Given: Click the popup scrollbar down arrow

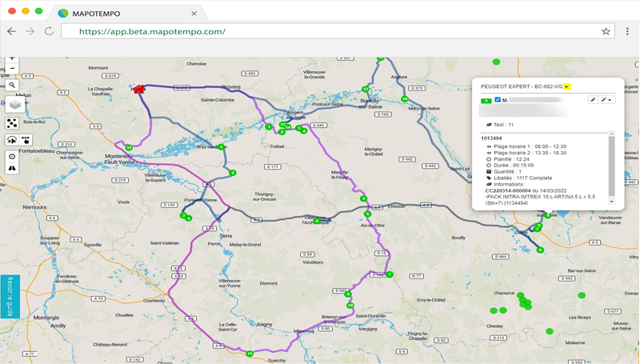Looking at the screenshot, I should [x=612, y=202].
